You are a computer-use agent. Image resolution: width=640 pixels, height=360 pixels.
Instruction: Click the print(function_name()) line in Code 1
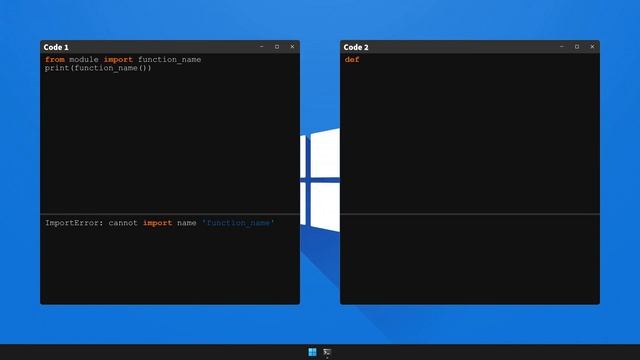[98, 68]
